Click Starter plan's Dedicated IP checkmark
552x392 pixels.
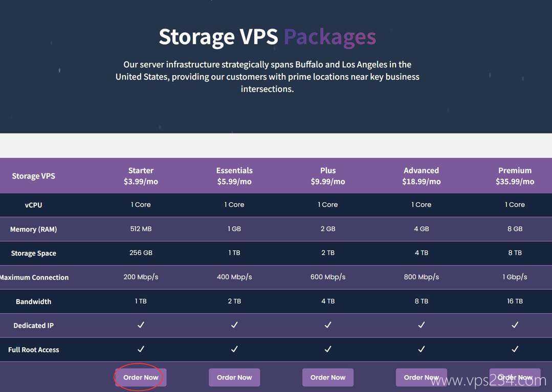[141, 325]
